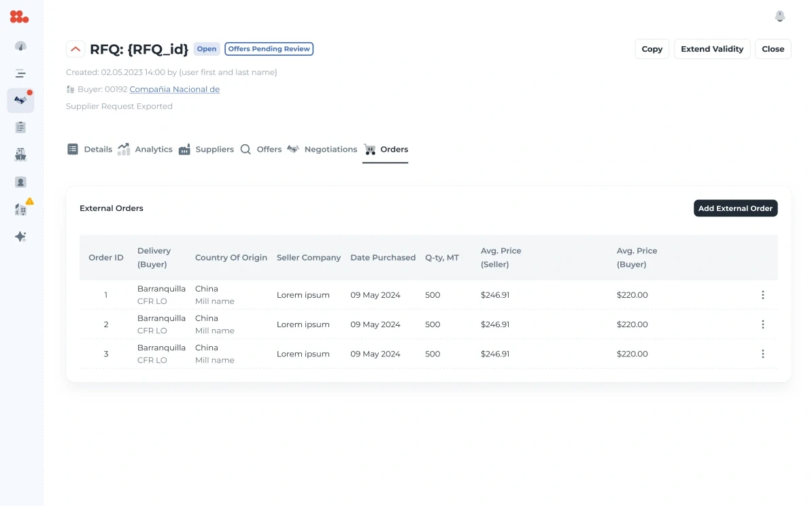Click the Extend Validity button
Viewport: 812px width, 506px height.
[712, 49]
